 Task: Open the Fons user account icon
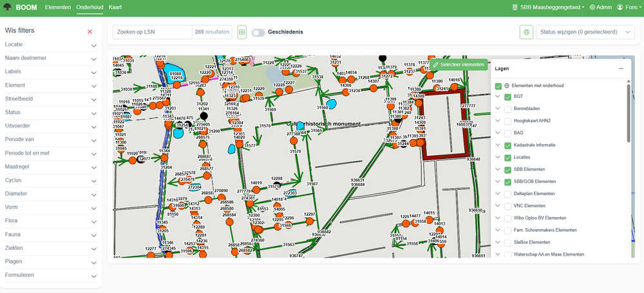point(619,7)
